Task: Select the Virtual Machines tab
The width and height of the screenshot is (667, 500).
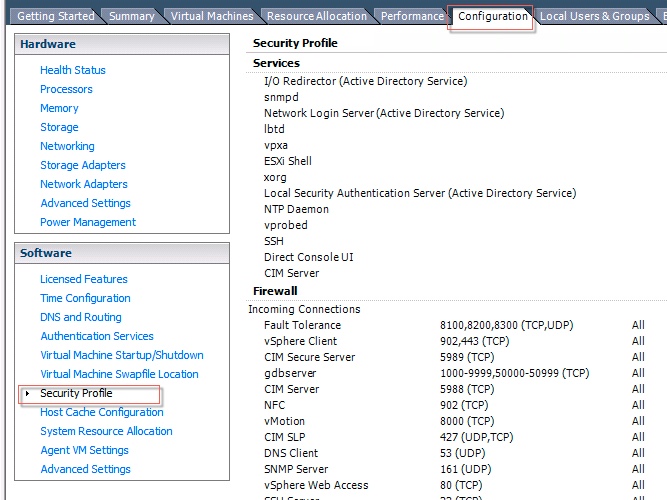Action: click(x=211, y=16)
